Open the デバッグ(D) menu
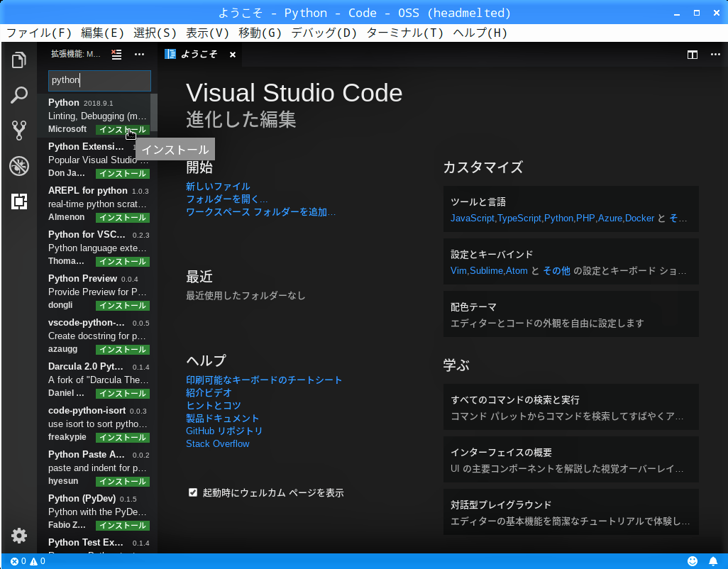 click(324, 33)
